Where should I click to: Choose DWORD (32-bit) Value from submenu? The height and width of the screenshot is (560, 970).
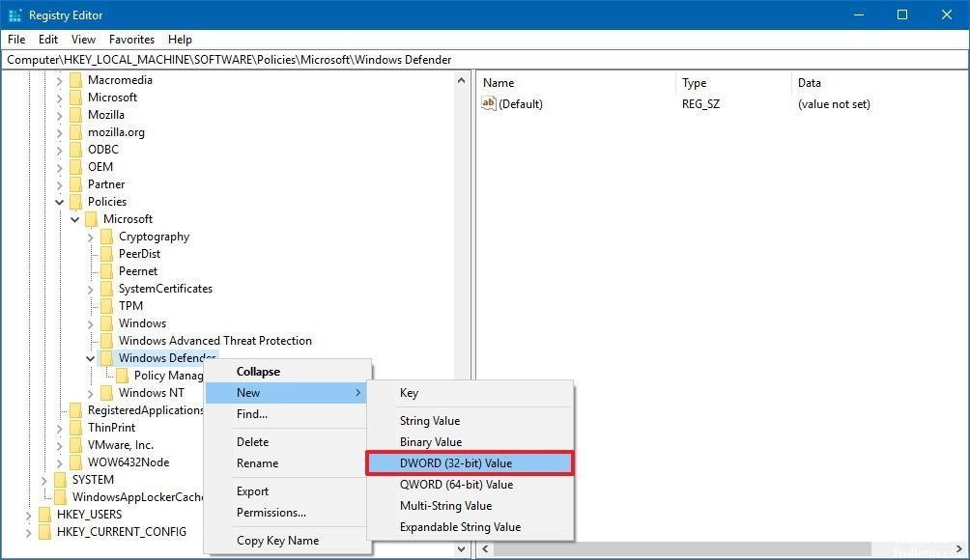pyautogui.click(x=470, y=463)
